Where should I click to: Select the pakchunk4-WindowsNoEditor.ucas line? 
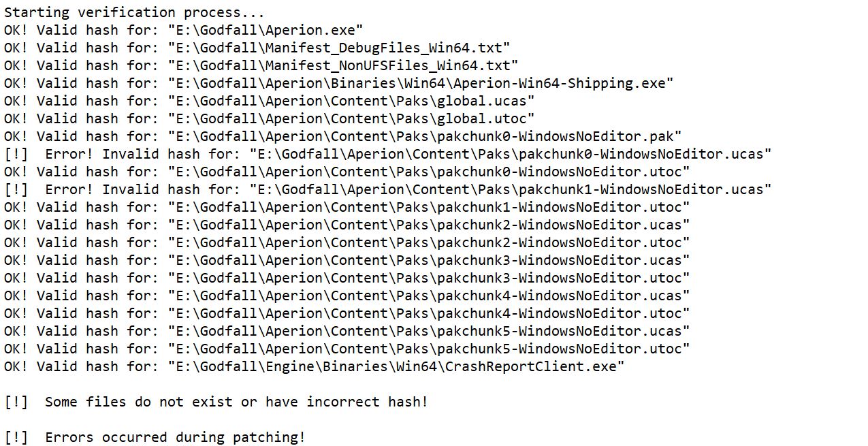347,296
